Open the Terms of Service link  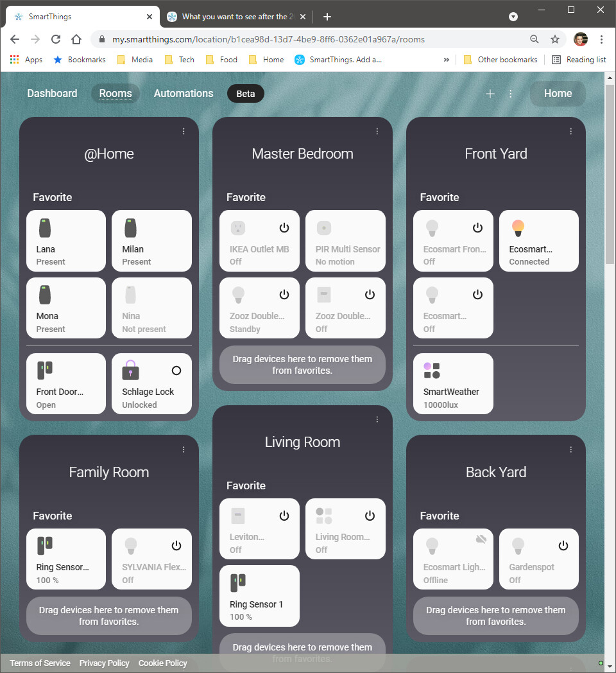click(x=40, y=663)
